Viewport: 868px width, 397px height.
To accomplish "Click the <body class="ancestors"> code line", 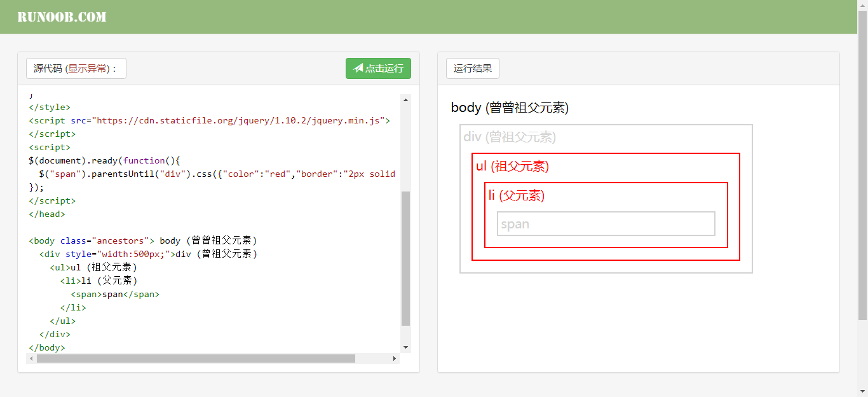I will pyautogui.click(x=143, y=240).
